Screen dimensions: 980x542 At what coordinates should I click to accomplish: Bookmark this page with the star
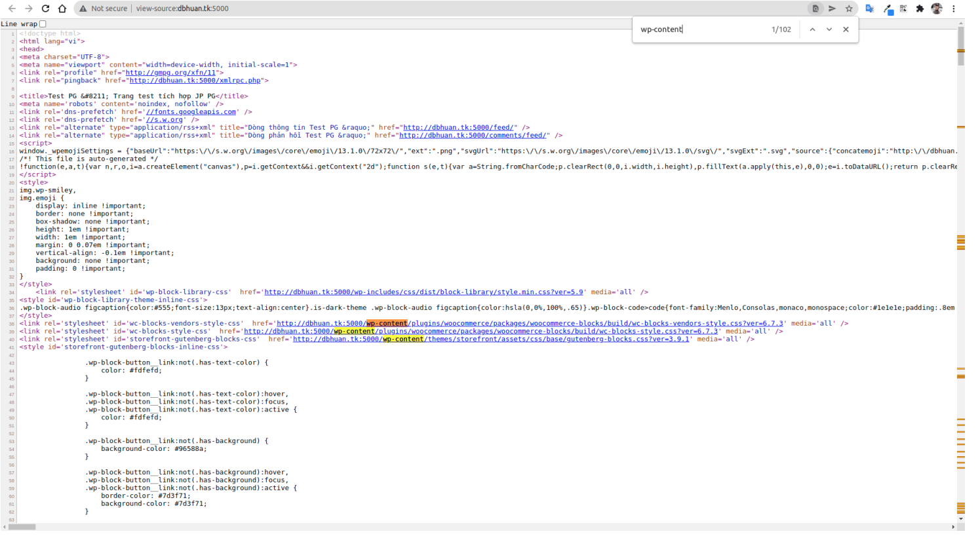pos(849,9)
